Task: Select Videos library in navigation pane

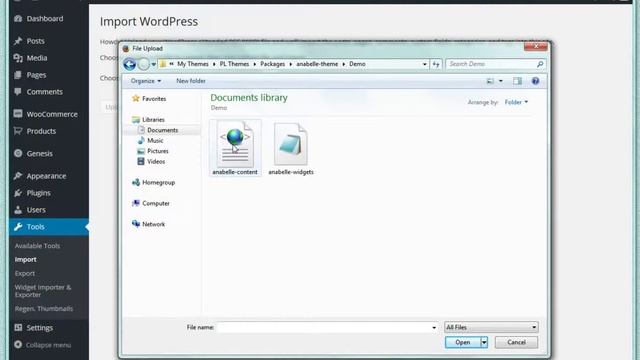Action: [x=156, y=162]
